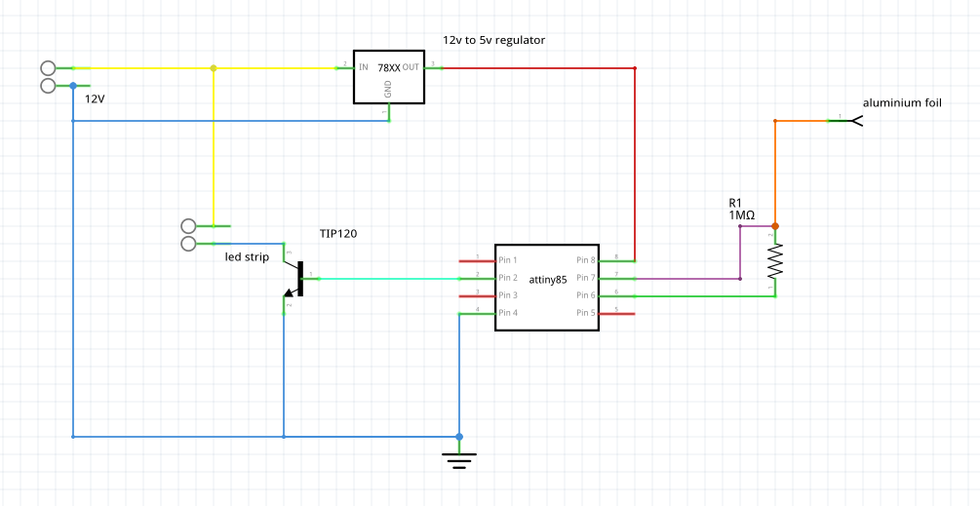Select the 78XX voltage regulator component
Viewport: 980px width, 506px height.
pyautogui.click(x=389, y=76)
